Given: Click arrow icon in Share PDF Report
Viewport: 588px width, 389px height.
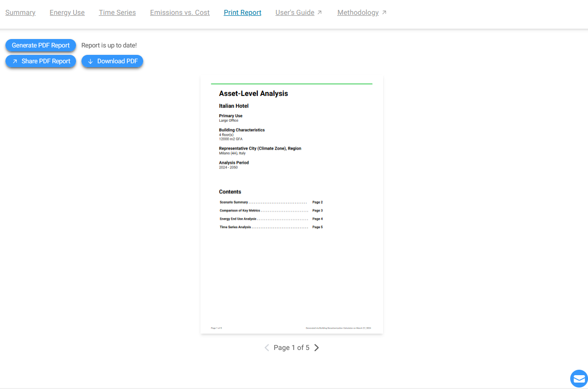Looking at the screenshot, I should click(15, 61).
